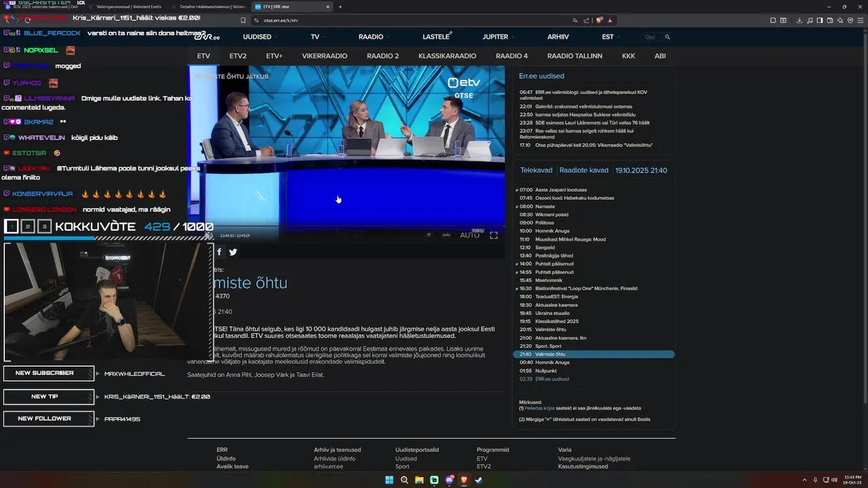Open Brave Shields lion icon
868x488 pixels.
[599, 20]
